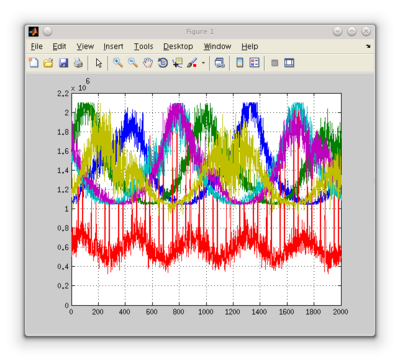Image resolution: width=400 pixels, height=361 pixels.
Task: Insert a legend from the toolbar
Action: pos(254,63)
